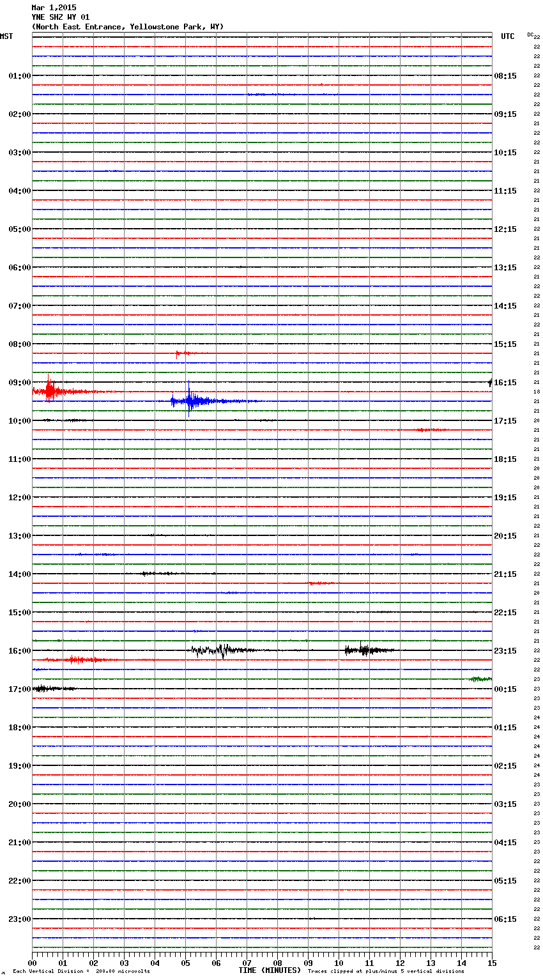The image size is (543, 980).
Task: Click the 06:00 MST time label
Action: coord(19,268)
